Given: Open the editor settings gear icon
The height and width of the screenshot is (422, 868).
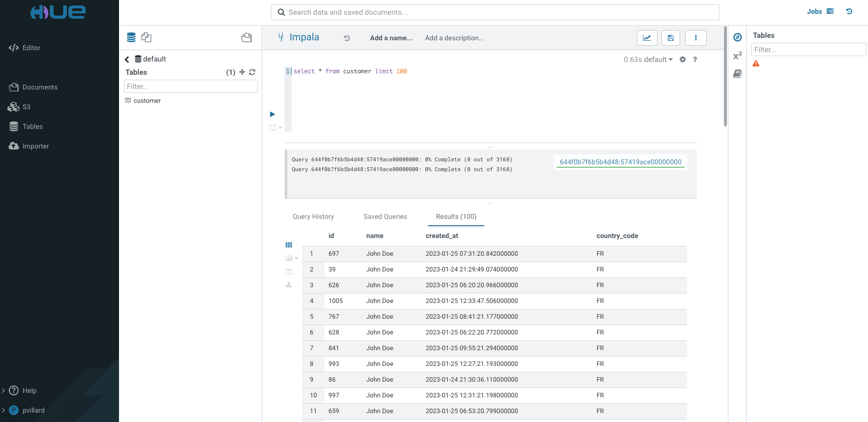Looking at the screenshot, I should tap(683, 60).
